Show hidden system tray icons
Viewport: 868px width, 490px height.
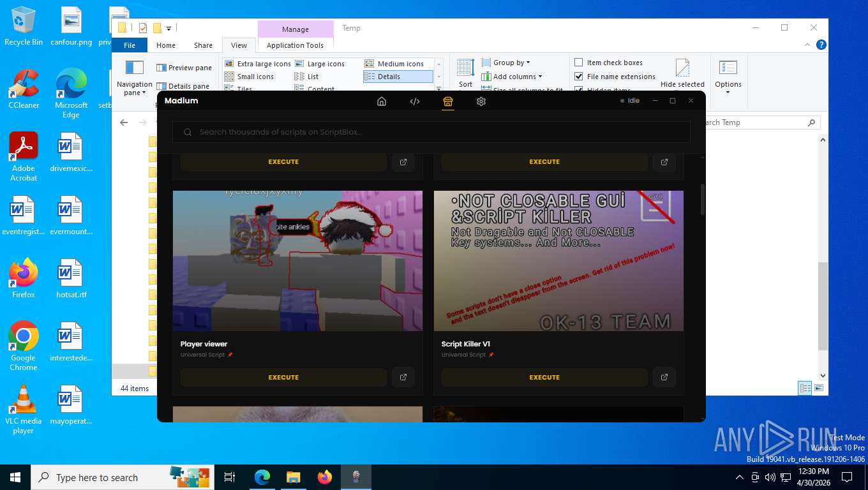(740, 477)
